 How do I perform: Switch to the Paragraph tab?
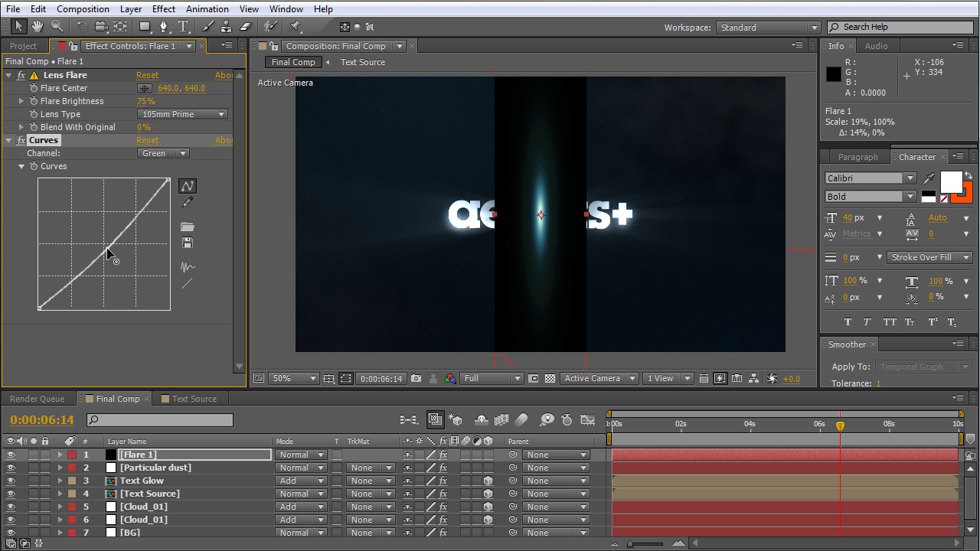coord(857,157)
